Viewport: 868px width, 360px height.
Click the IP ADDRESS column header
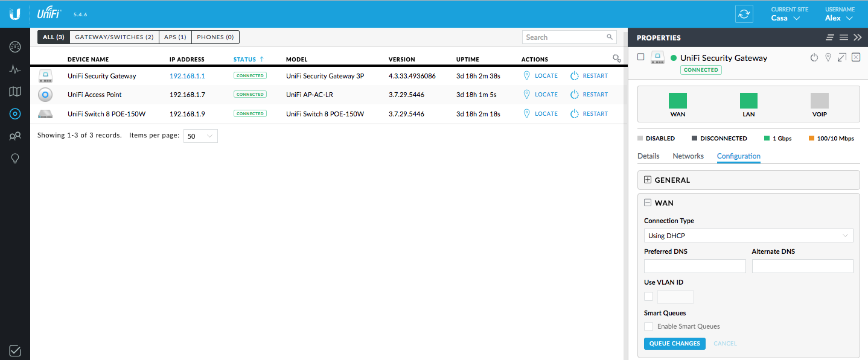coord(187,60)
